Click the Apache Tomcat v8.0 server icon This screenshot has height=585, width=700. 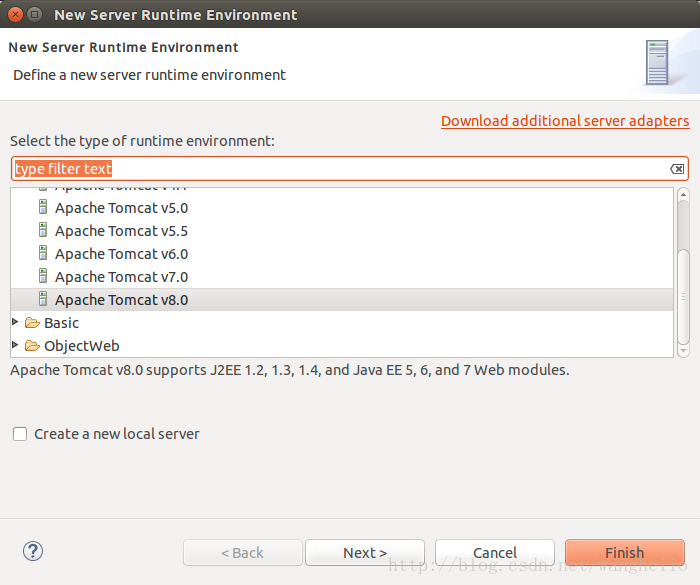point(43,299)
